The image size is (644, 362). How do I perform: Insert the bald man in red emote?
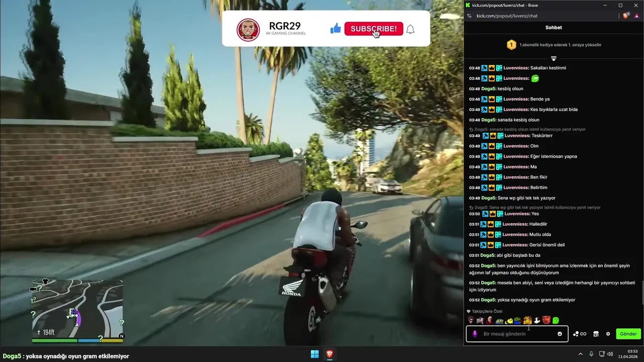click(x=489, y=320)
